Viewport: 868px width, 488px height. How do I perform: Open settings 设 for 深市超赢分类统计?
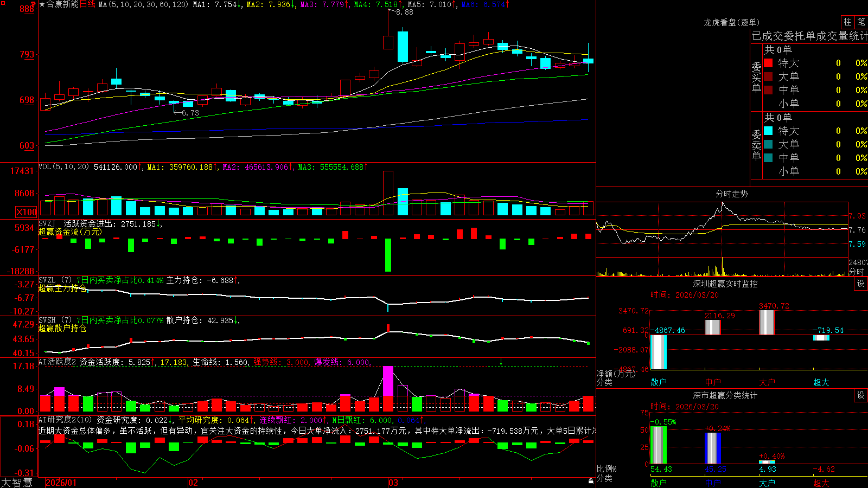[861, 395]
